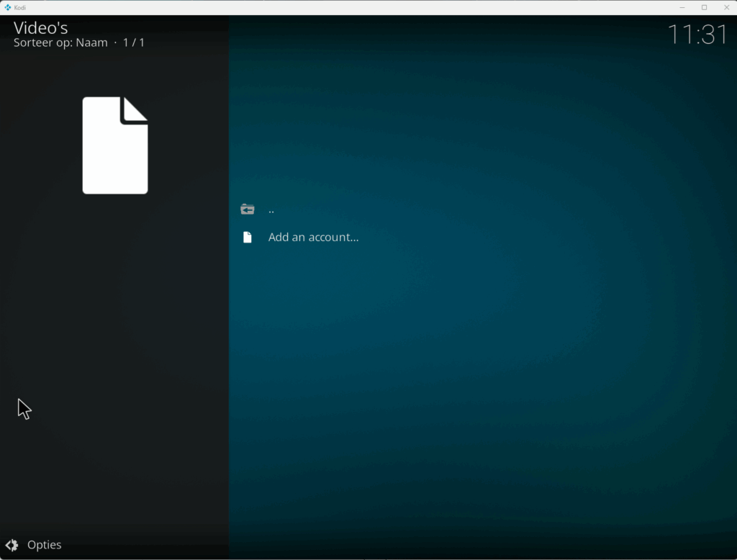Click the Kodi logo in title bar
The height and width of the screenshot is (560, 737).
pyautogui.click(x=7, y=7)
